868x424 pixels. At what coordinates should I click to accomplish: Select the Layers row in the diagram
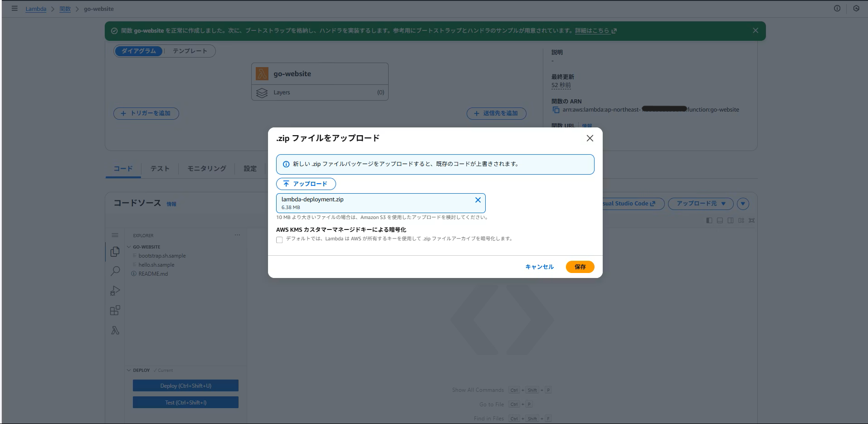click(x=320, y=93)
